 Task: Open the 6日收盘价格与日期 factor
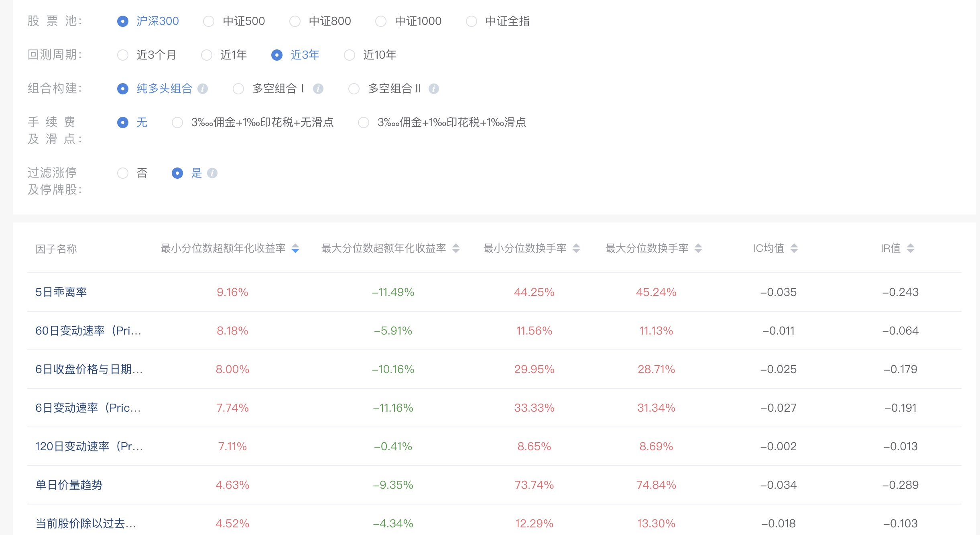89,369
